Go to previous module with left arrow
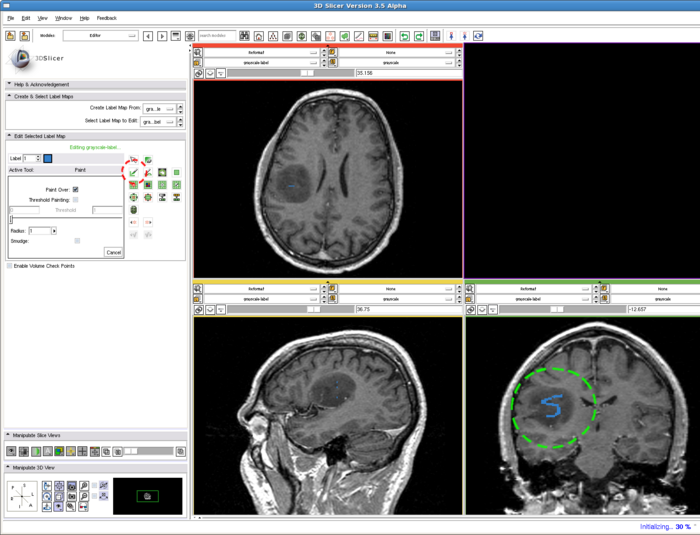 [x=148, y=36]
